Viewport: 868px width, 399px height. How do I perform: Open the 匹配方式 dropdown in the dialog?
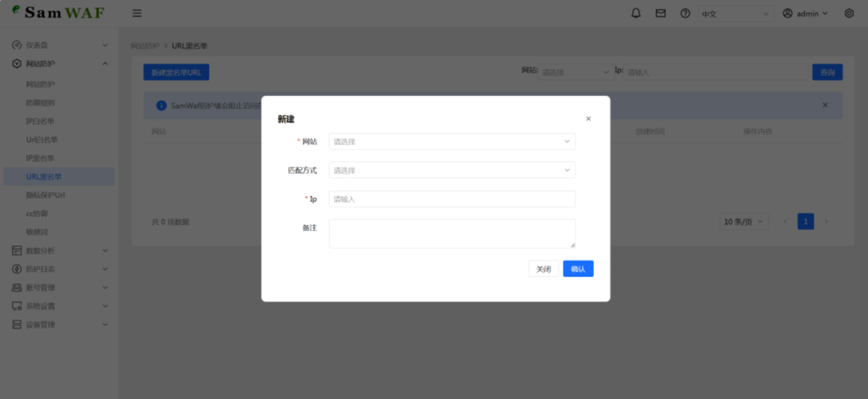tap(452, 171)
